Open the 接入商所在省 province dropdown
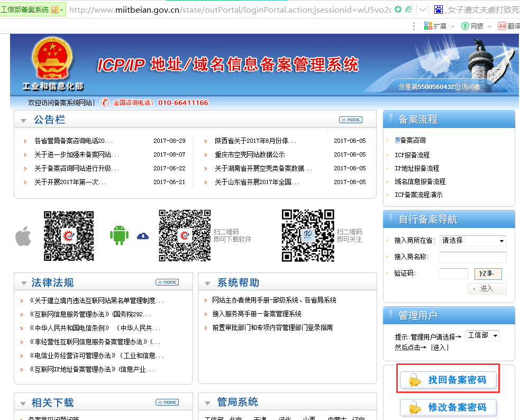 click(473, 241)
